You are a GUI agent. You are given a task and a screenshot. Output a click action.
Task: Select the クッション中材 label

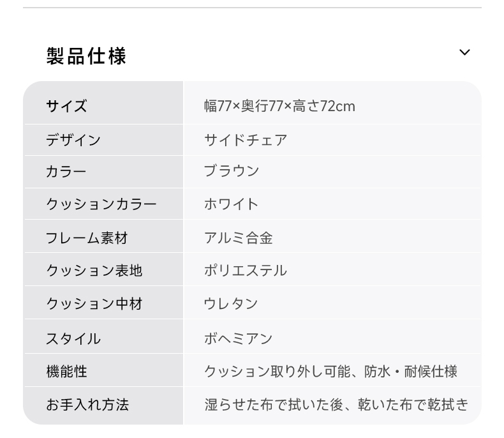pos(94,303)
